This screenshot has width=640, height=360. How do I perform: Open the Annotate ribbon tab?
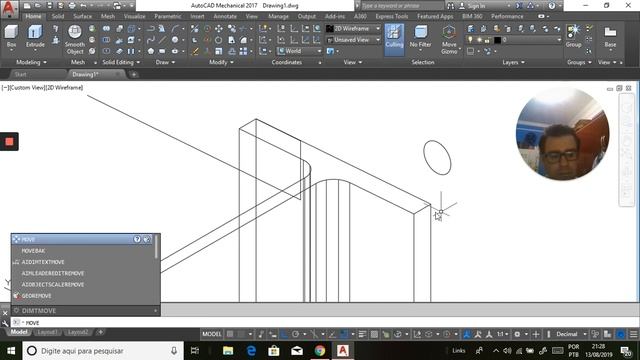pos(225,16)
